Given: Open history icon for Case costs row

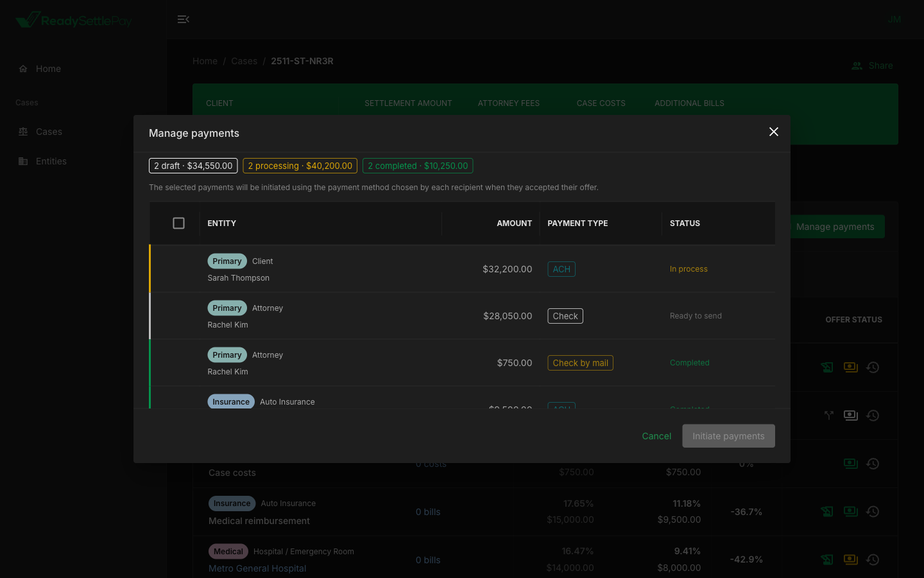Looking at the screenshot, I should 873,463.
